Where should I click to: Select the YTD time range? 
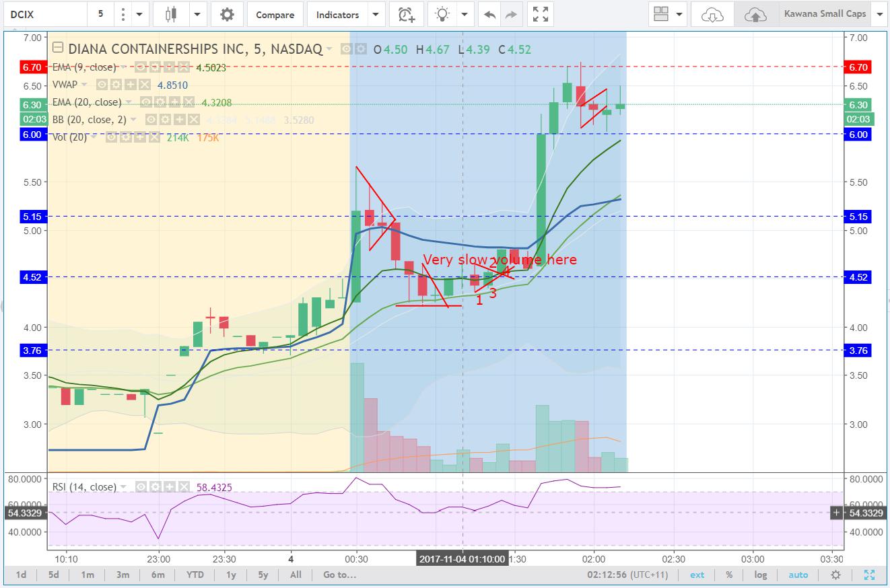click(195, 575)
